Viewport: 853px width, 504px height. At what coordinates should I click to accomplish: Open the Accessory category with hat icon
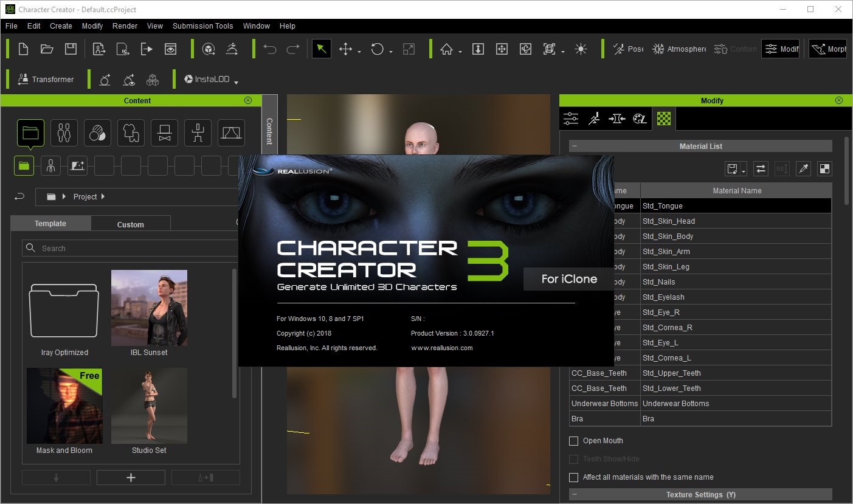[x=164, y=133]
